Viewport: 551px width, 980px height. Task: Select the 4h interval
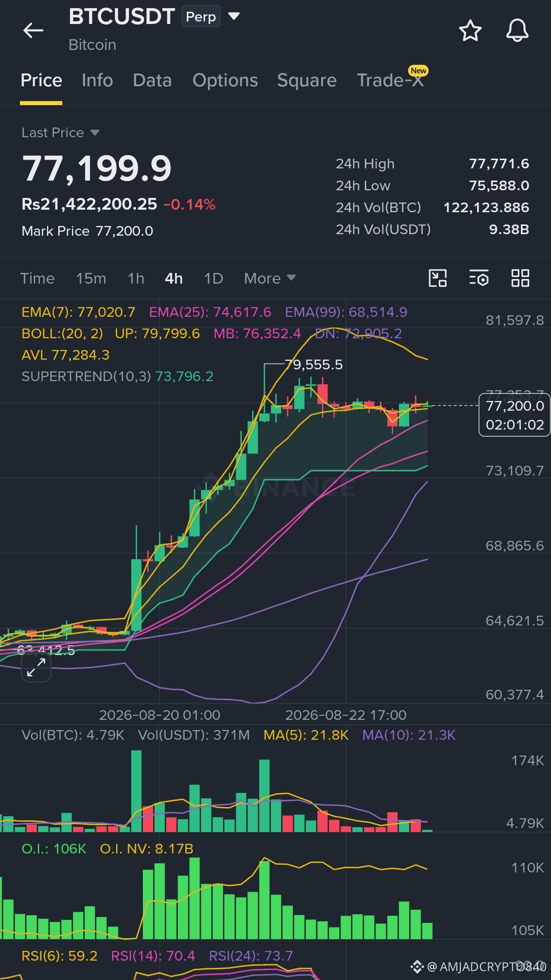(x=173, y=279)
